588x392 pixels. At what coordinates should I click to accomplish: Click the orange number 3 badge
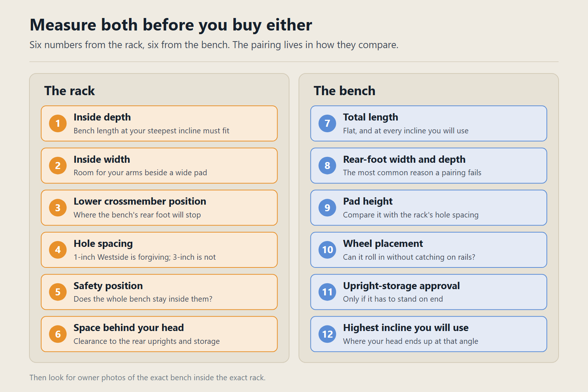coord(58,208)
